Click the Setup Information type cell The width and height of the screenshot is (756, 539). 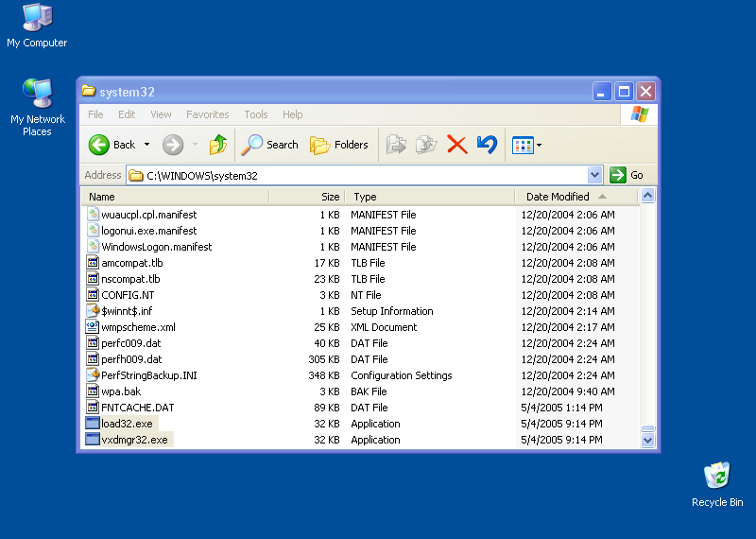392,311
